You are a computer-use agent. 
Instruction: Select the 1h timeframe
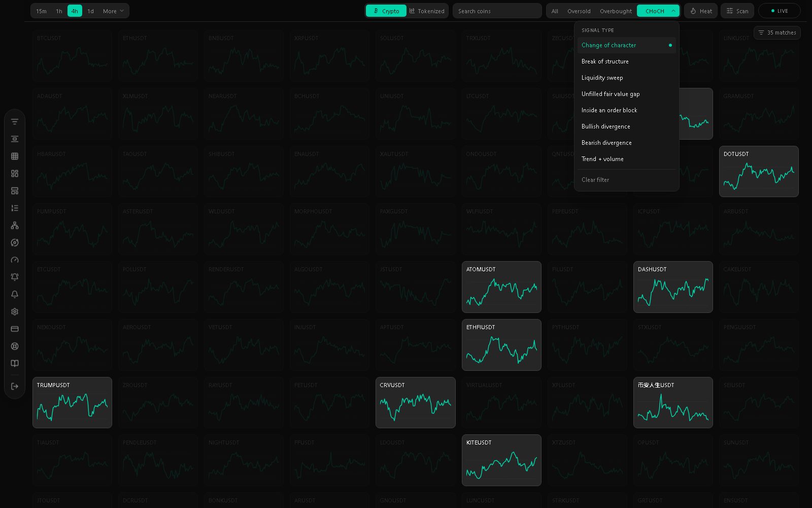59,11
